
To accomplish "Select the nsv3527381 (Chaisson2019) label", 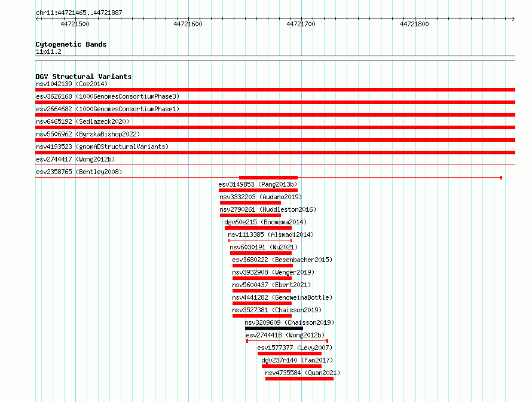I will pyautogui.click(x=277, y=310).
